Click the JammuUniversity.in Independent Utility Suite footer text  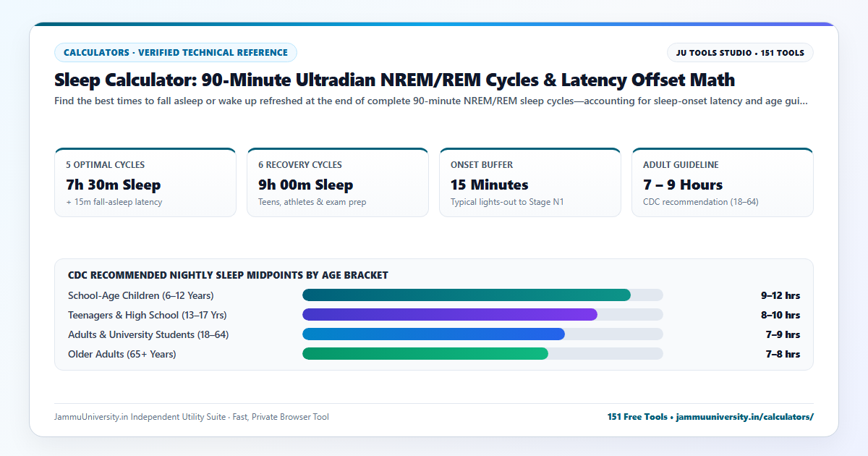[x=191, y=417]
